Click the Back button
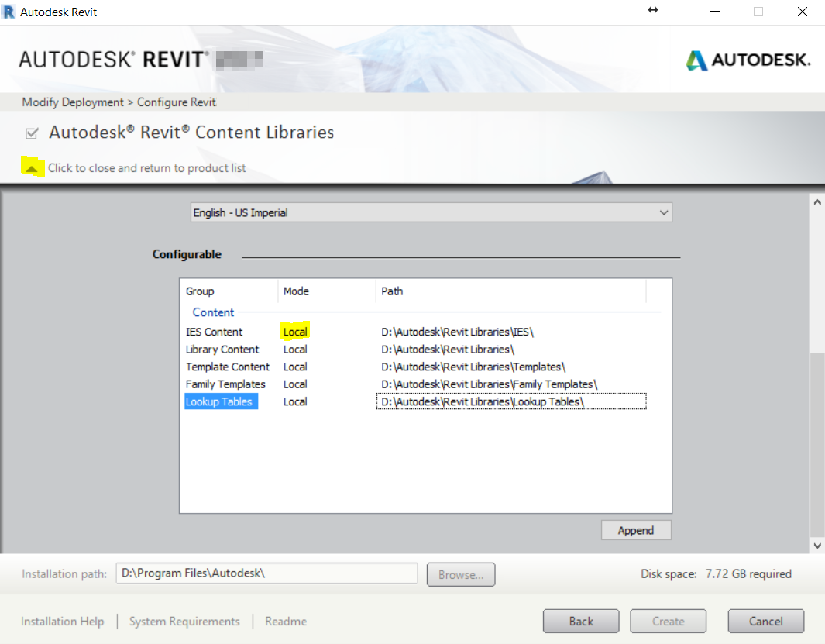The width and height of the screenshot is (825, 644). tap(581, 622)
